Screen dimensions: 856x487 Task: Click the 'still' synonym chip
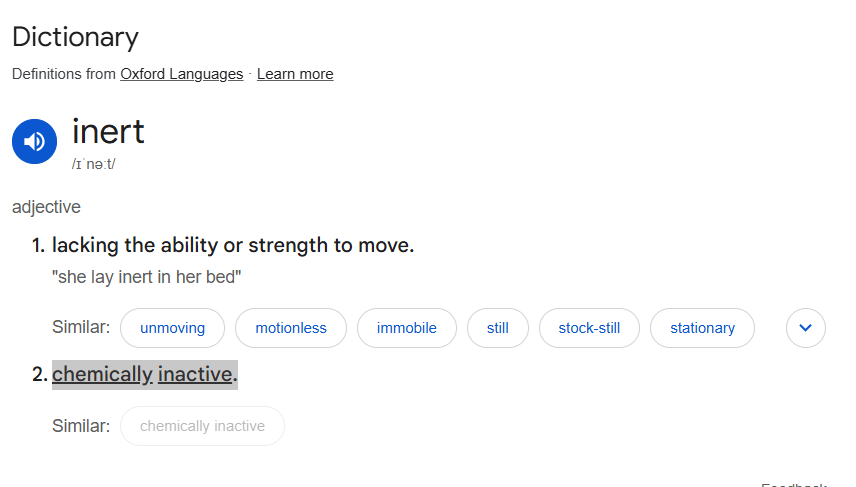pyautogui.click(x=497, y=328)
